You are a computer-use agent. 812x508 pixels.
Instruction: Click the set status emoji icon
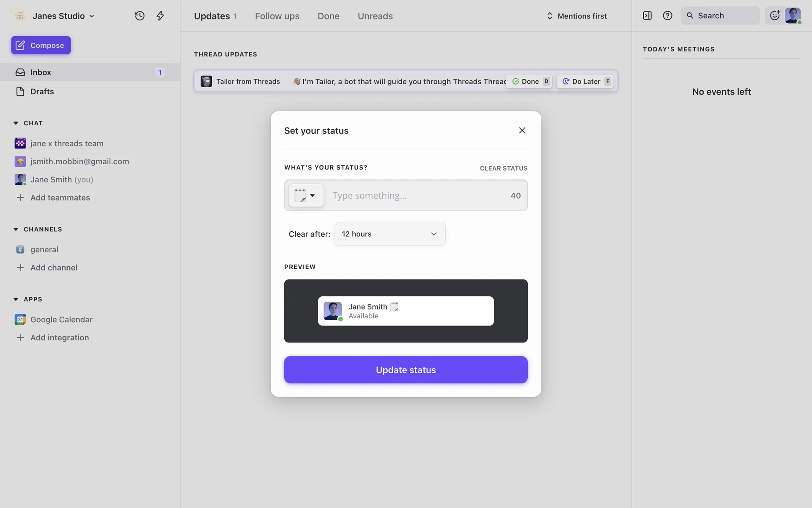coord(775,16)
